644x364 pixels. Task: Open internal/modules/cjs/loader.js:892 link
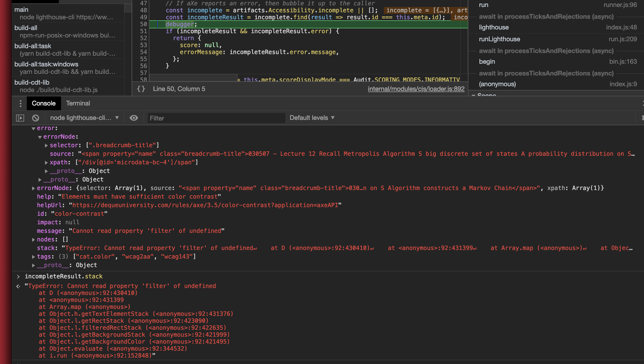pyautogui.click(x=416, y=89)
